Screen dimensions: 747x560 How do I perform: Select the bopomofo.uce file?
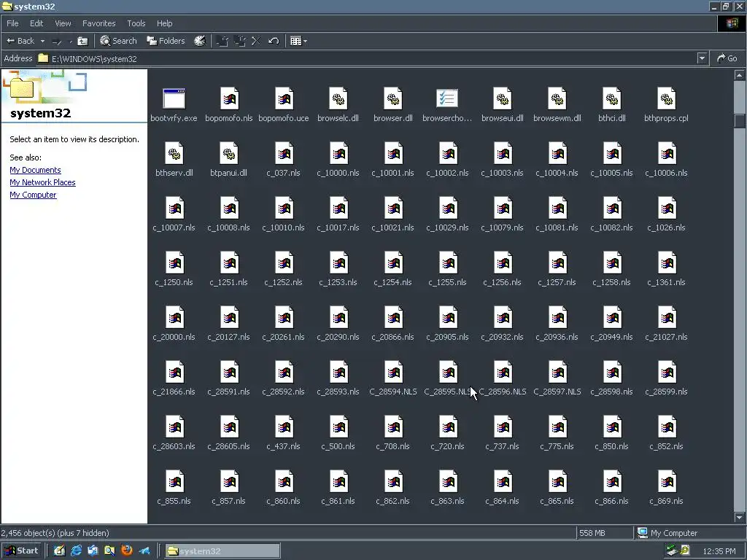[x=284, y=105]
